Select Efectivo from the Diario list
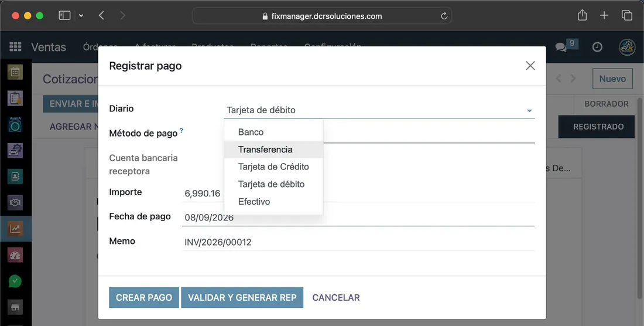Image resolution: width=644 pixels, height=326 pixels. click(x=273, y=202)
